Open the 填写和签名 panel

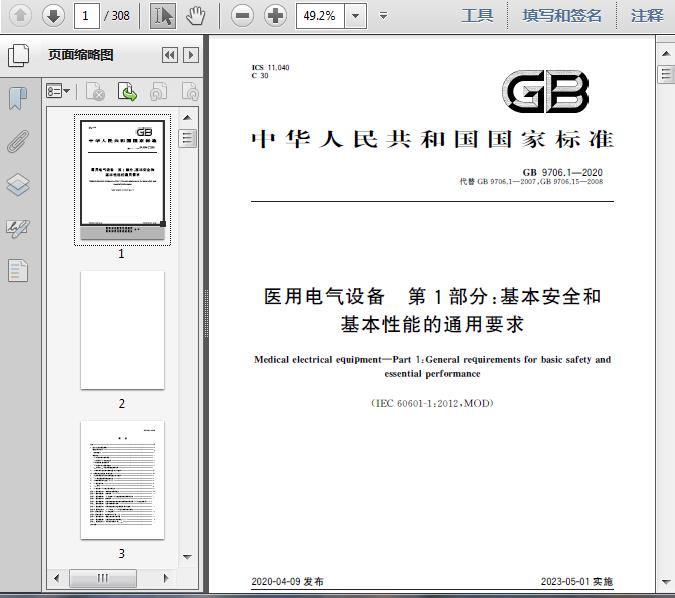(x=562, y=16)
